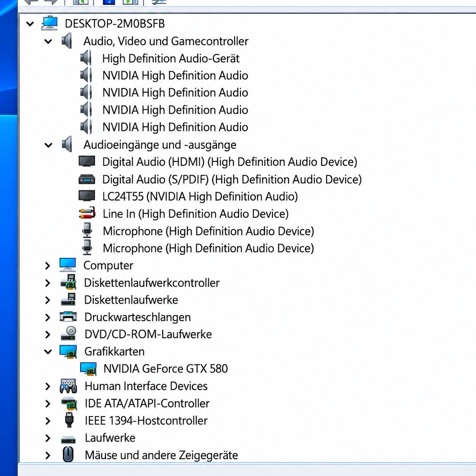
Task: Expand the Druckwarteschlangen category
Action: [47, 317]
